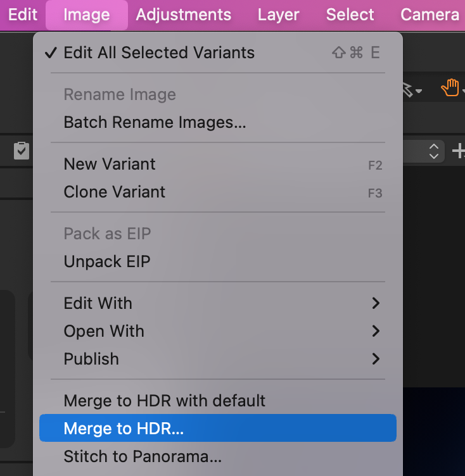Click the up/down stepper arrows
Screen dimensions: 465x476
(434, 151)
